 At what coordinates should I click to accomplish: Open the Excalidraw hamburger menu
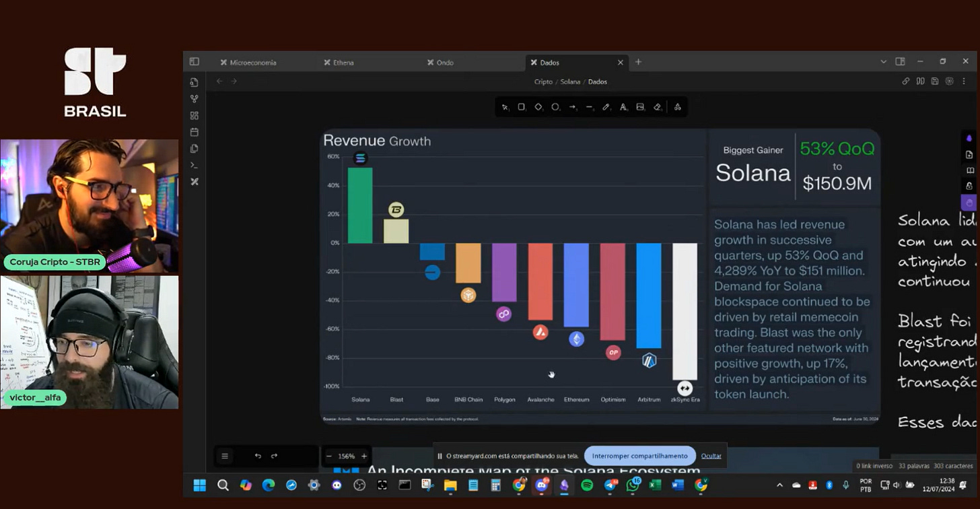coord(225,456)
